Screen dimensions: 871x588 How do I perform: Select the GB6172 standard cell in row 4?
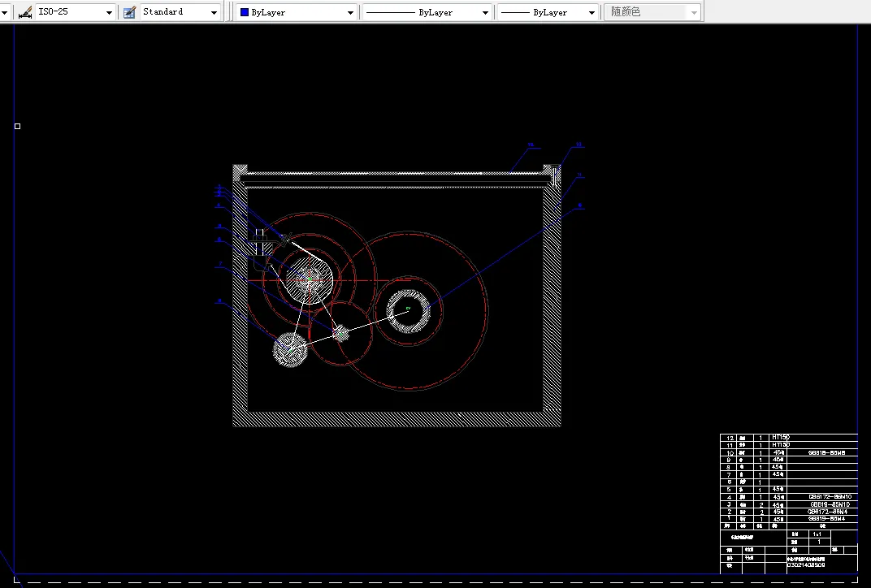(830, 497)
